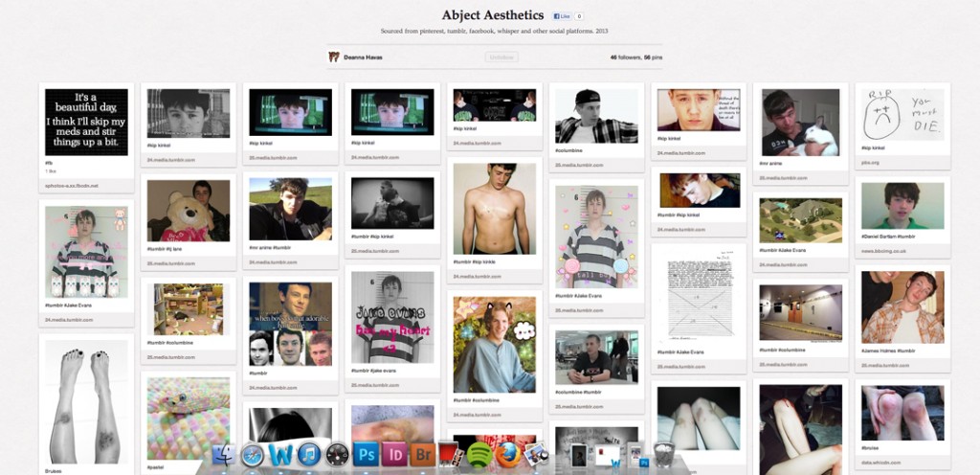Open the bruised knees photo pin

902,413
